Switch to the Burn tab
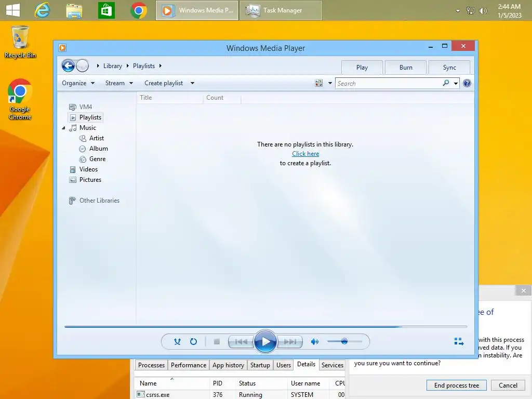 pyautogui.click(x=406, y=67)
